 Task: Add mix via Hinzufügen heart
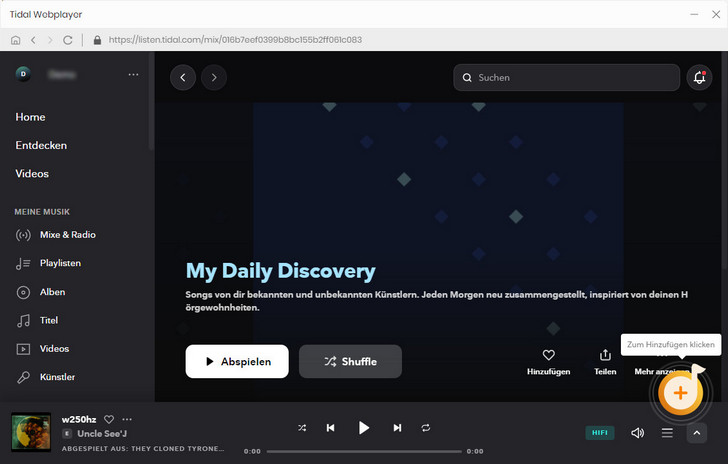click(x=548, y=362)
